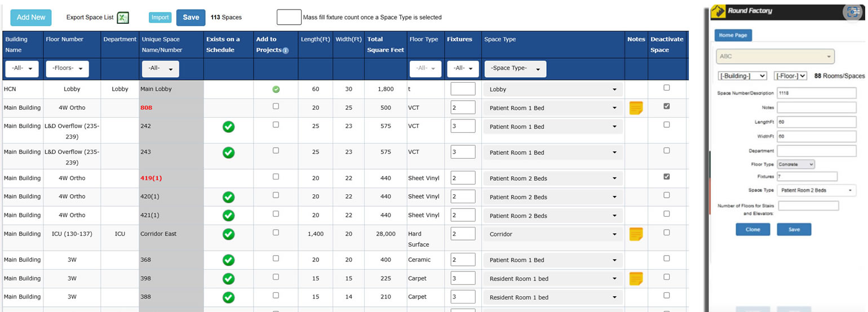Open the -Floors- filter dropdown

[67, 69]
